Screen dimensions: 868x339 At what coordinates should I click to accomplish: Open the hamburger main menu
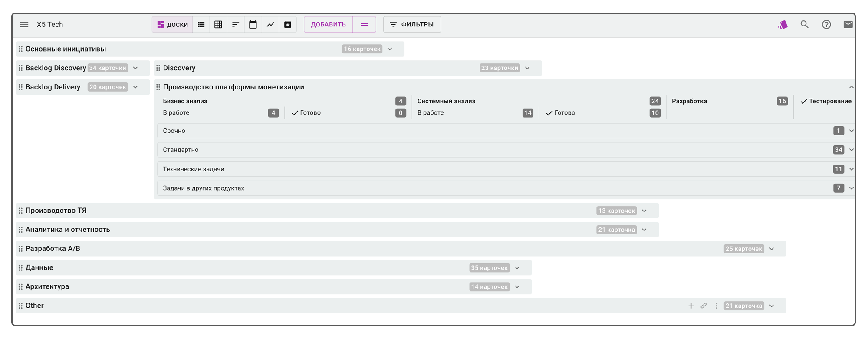(x=24, y=25)
